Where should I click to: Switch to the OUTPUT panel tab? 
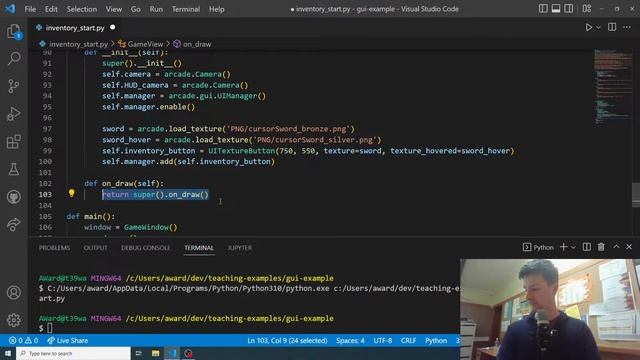point(96,248)
